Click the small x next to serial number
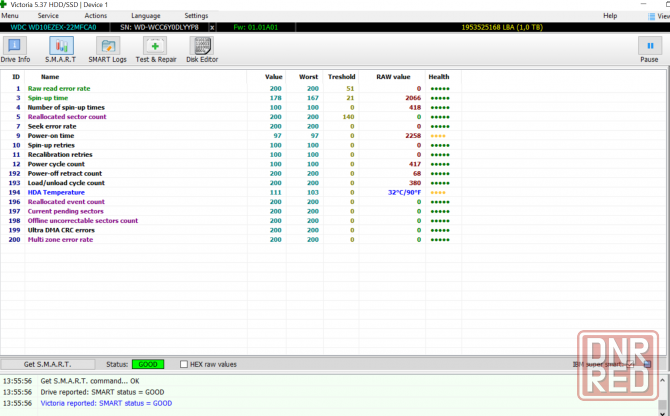This screenshot has height=416, width=670. (212, 27)
